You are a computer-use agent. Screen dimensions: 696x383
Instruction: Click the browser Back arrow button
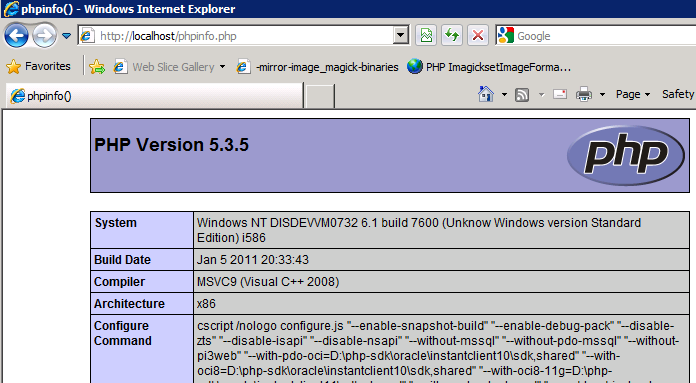[16, 36]
